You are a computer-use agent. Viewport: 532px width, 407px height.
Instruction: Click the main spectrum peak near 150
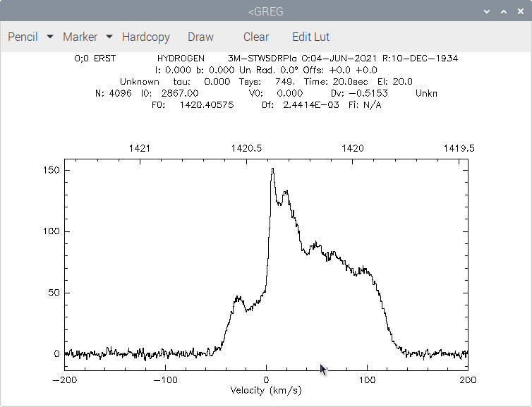[x=273, y=169]
